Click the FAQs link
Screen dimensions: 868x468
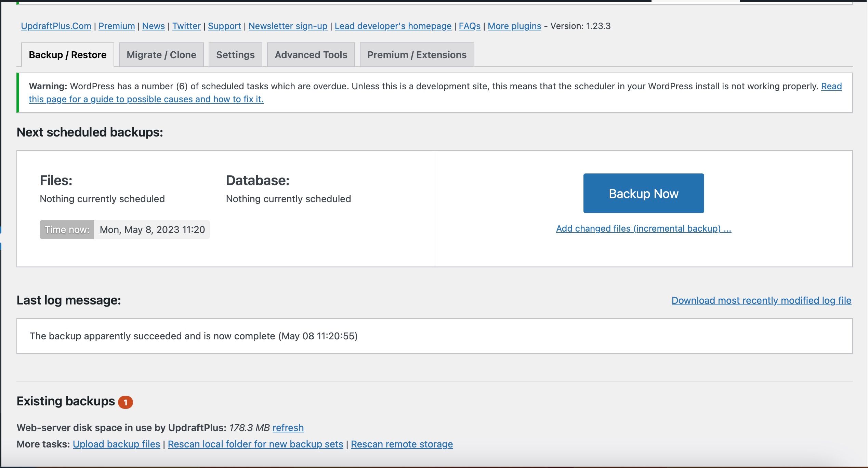pyautogui.click(x=469, y=26)
